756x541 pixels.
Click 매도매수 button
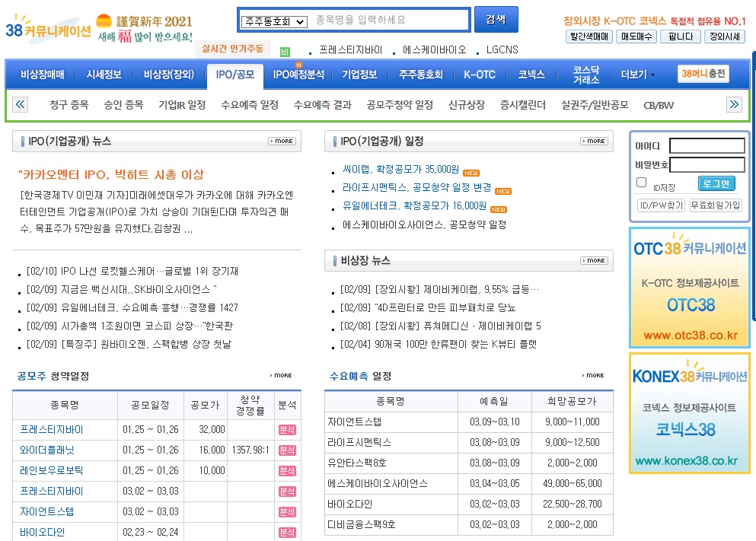636,37
